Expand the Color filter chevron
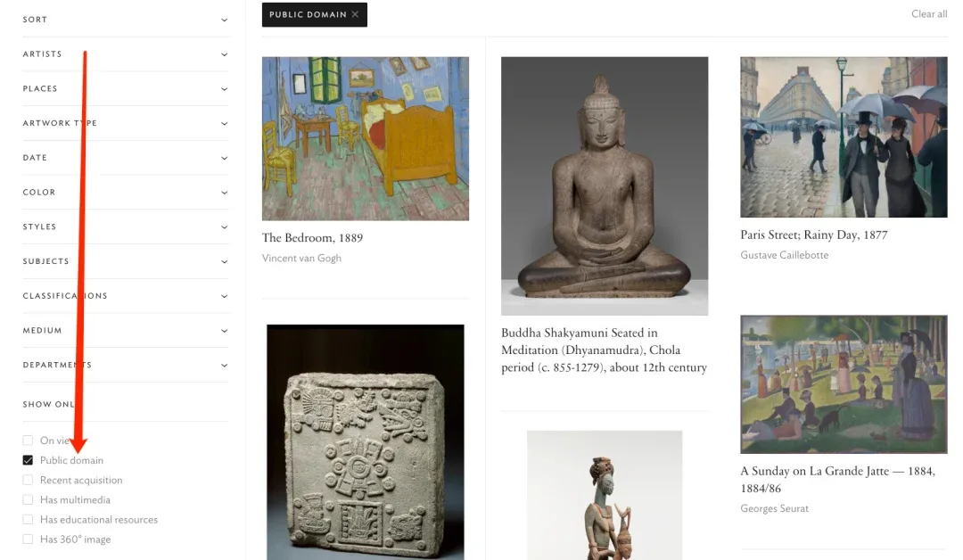963x560 pixels. (x=224, y=193)
